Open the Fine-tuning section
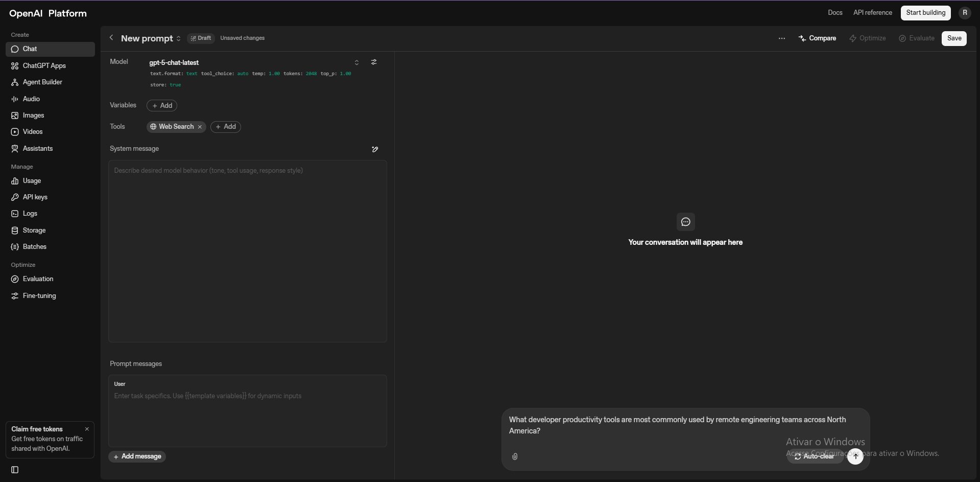This screenshot has width=980, height=482. click(39, 295)
